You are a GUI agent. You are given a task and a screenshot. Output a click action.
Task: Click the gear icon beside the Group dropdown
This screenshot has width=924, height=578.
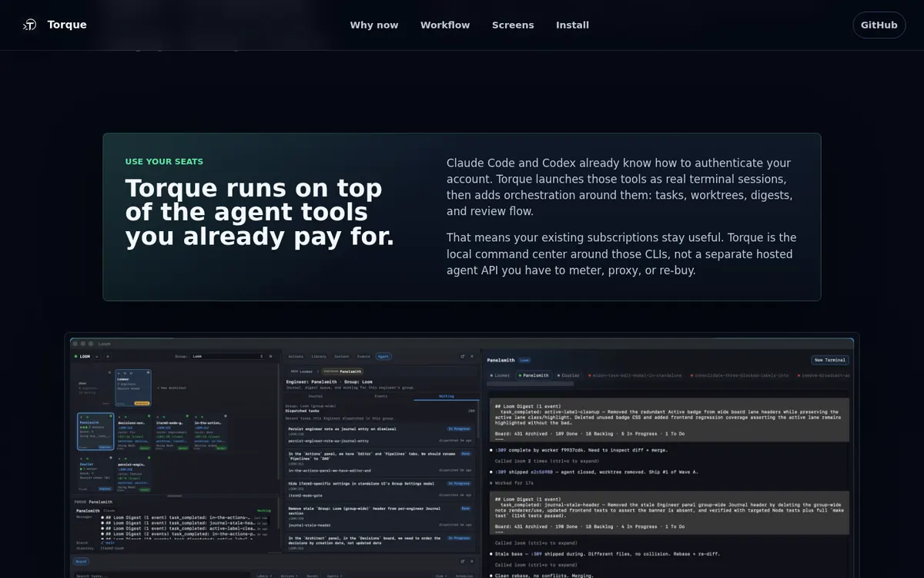coord(271,356)
